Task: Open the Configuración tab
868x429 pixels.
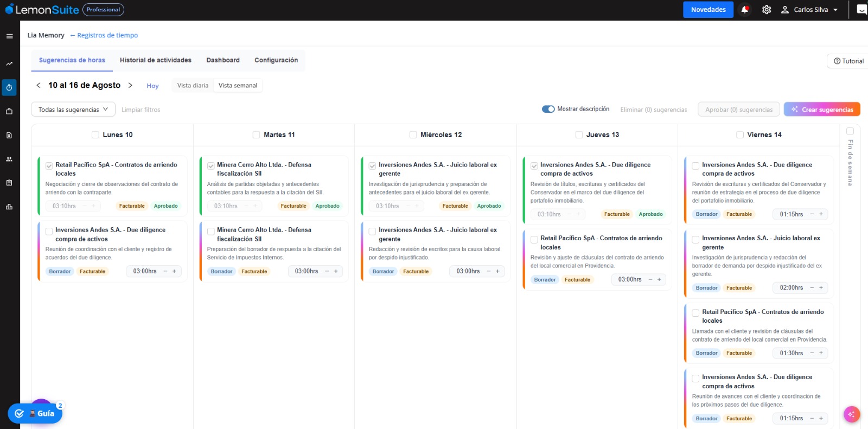Action: (x=276, y=60)
